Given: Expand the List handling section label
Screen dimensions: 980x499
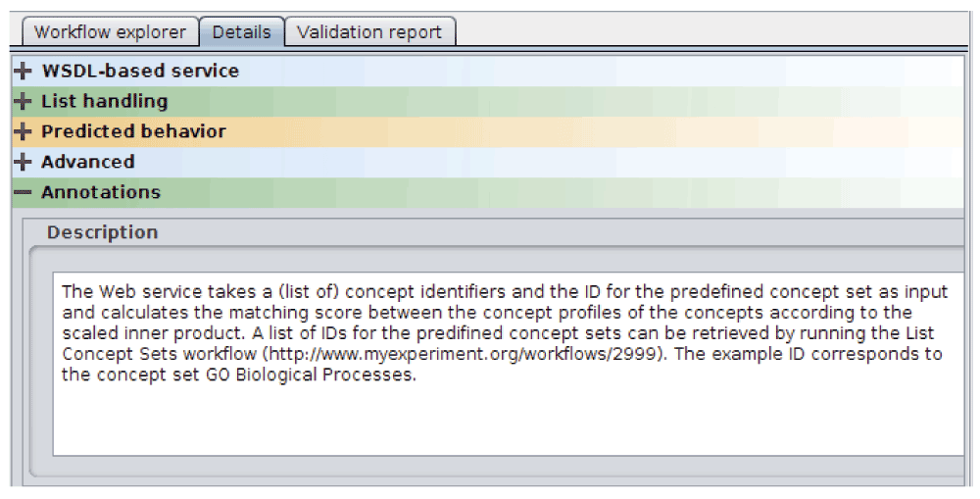Looking at the screenshot, I should [x=104, y=102].
